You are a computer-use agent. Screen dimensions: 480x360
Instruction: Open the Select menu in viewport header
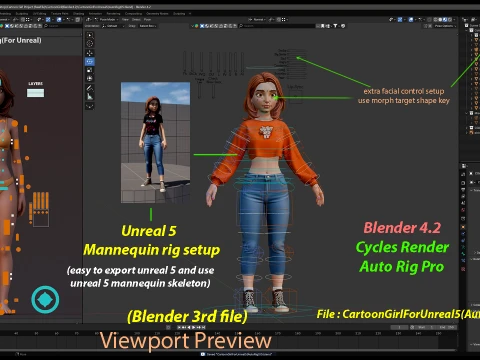pos(136,20)
